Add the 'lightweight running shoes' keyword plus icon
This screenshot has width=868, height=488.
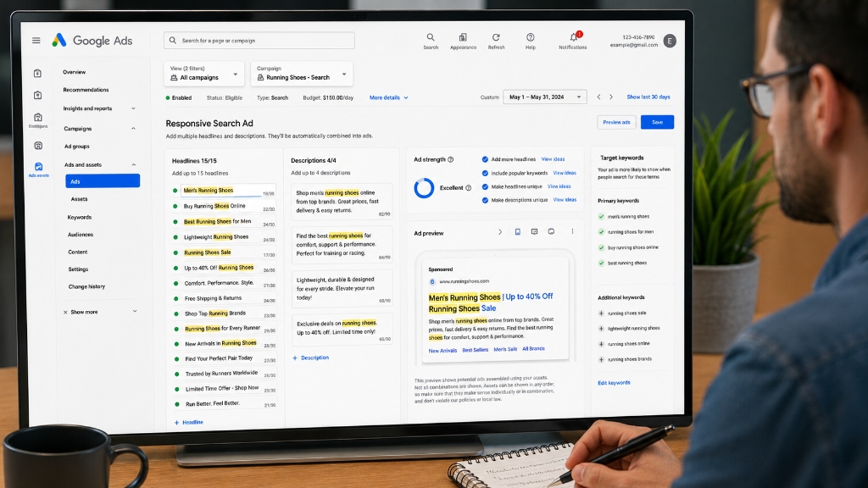(601, 329)
